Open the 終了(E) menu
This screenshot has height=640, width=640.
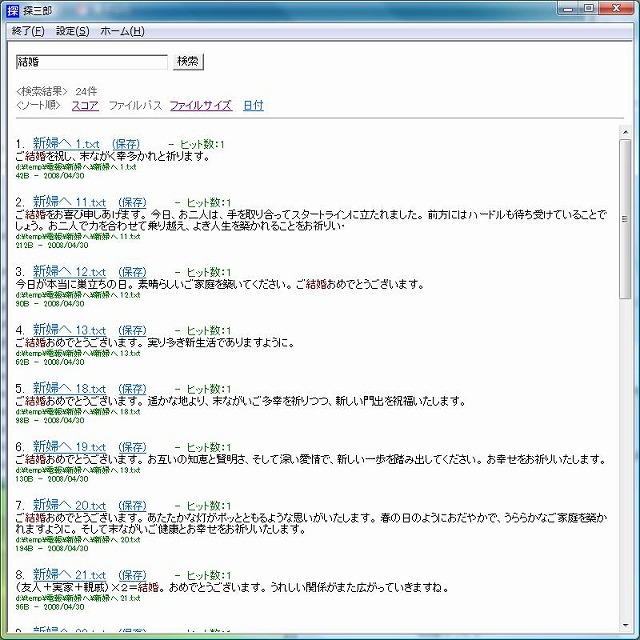pos(28,31)
